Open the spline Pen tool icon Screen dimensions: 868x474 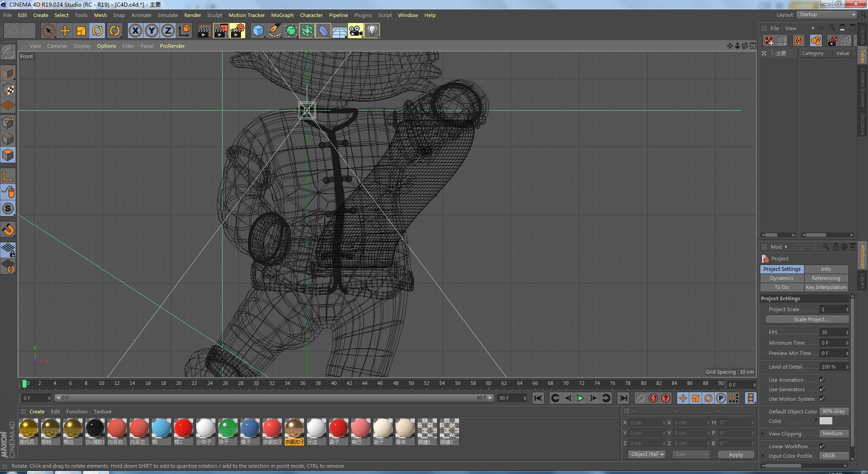tap(274, 31)
